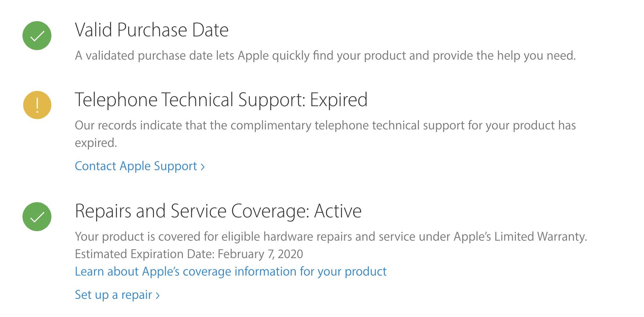Open Learn about Apple's coverage information link
This screenshot has width=644, height=317.
click(x=231, y=272)
